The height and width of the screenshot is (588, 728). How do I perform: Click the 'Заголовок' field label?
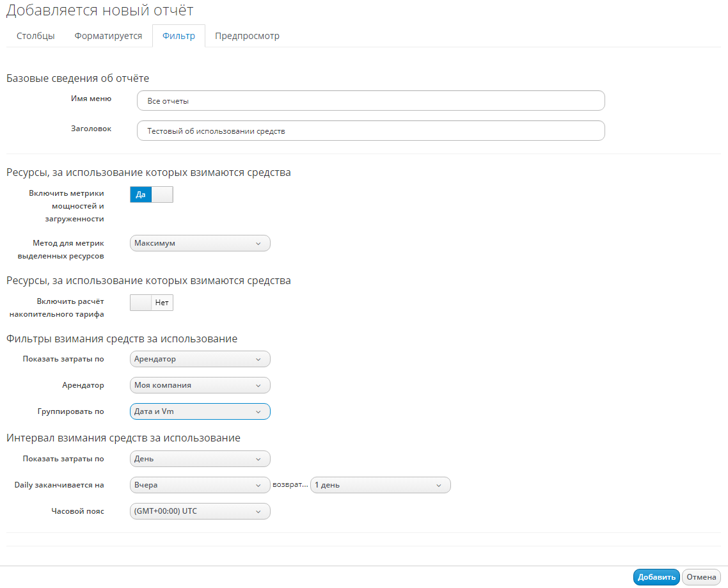[x=91, y=129]
